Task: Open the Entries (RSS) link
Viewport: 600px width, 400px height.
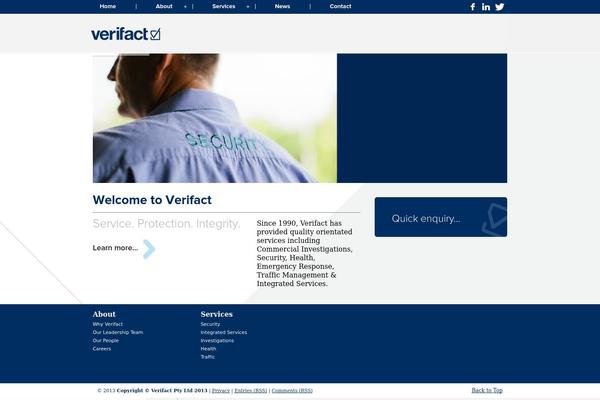Action: tap(251, 390)
